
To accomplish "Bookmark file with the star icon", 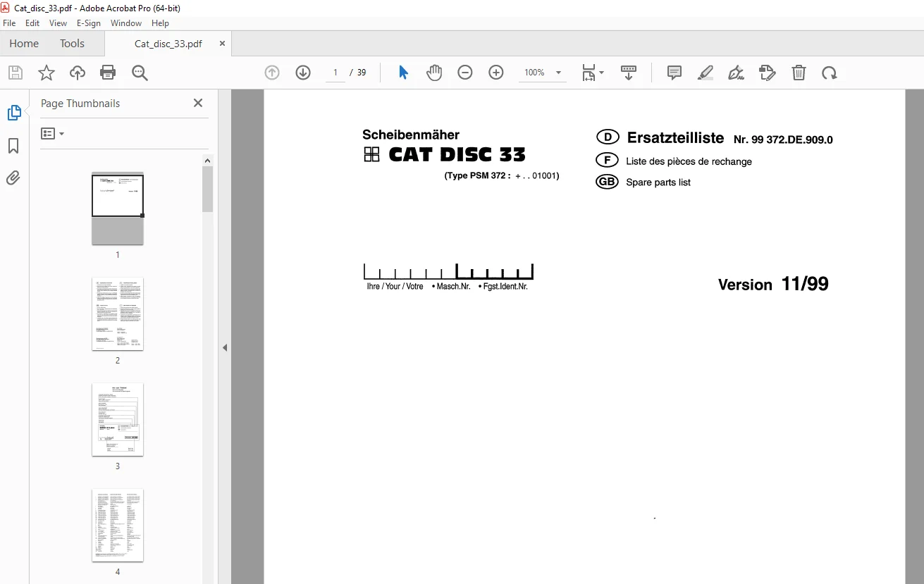I will [47, 73].
